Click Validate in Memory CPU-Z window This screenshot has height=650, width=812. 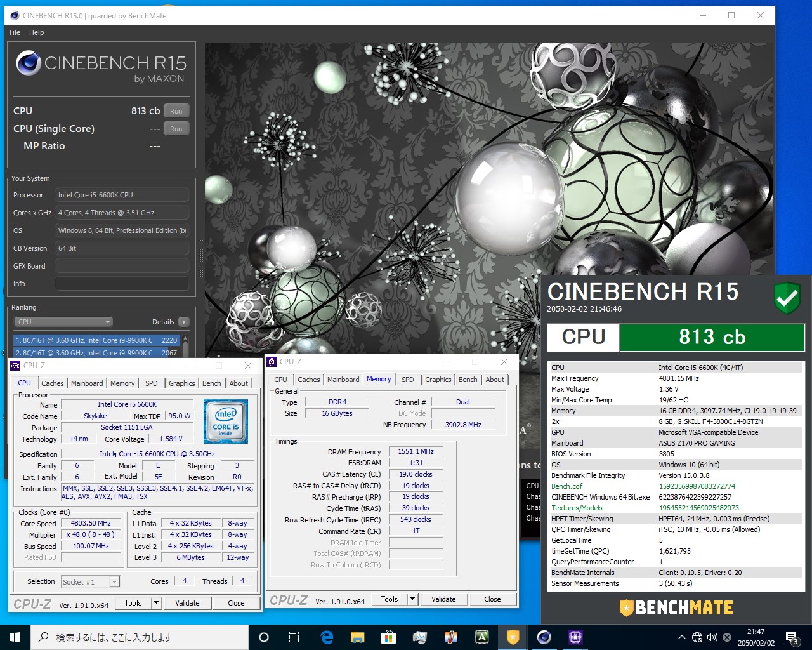443,599
